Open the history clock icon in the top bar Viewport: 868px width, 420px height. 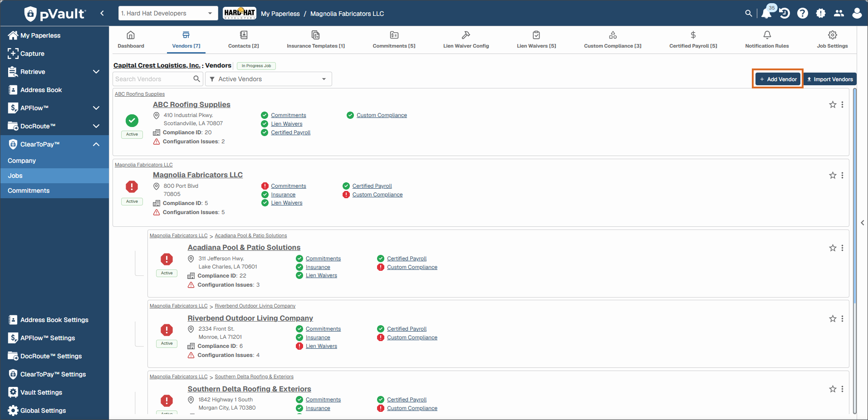click(785, 14)
